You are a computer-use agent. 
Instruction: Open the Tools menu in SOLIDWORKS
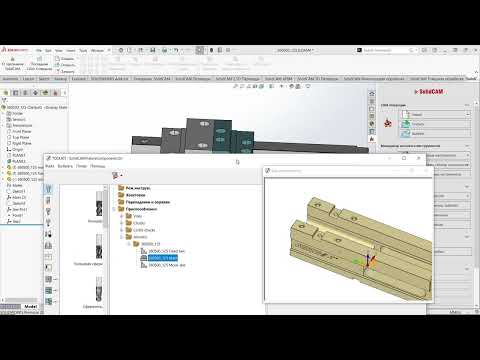(x=83, y=50)
